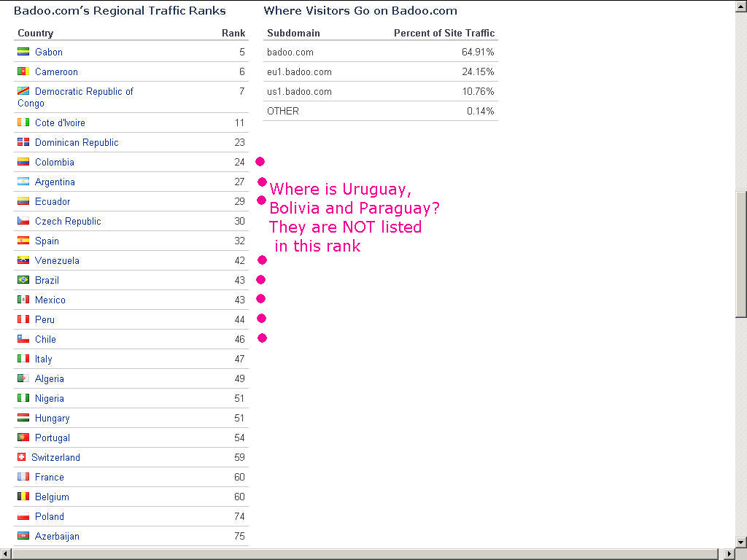
Task: Click the Azerbaijan flag icon
Action: coord(23,536)
